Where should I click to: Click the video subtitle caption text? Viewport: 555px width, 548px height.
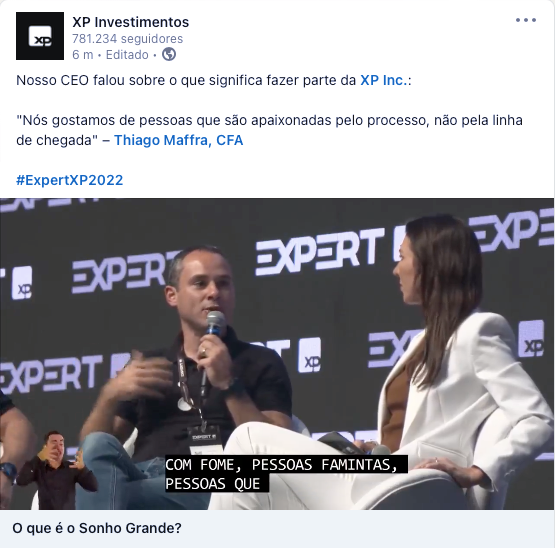tap(286, 474)
